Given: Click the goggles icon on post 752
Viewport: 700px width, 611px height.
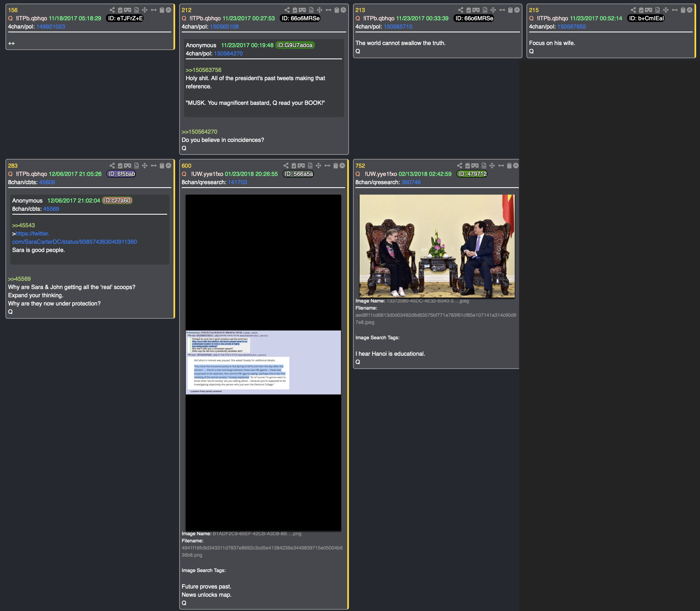Looking at the screenshot, I should (x=475, y=165).
